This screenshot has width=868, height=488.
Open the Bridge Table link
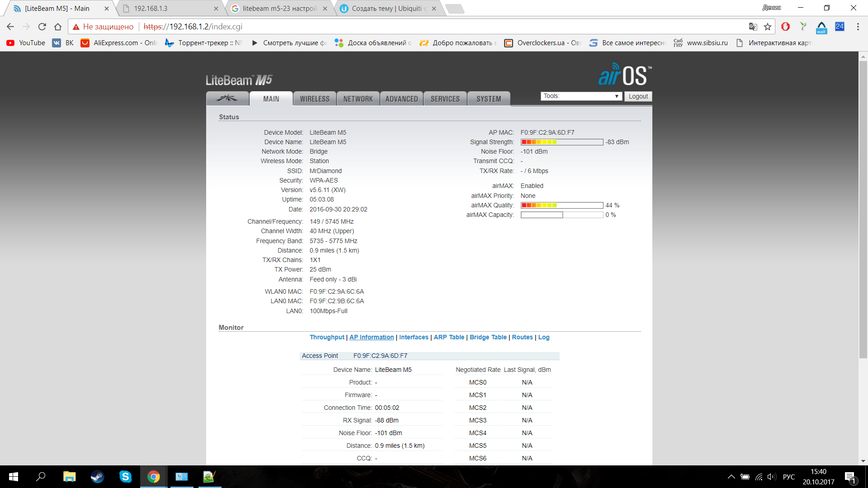488,338
